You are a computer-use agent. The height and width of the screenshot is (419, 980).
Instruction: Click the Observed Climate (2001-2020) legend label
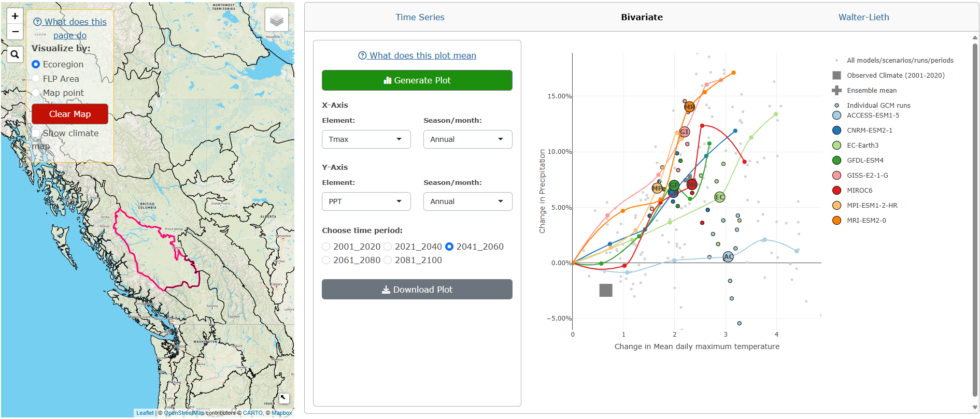(896, 76)
